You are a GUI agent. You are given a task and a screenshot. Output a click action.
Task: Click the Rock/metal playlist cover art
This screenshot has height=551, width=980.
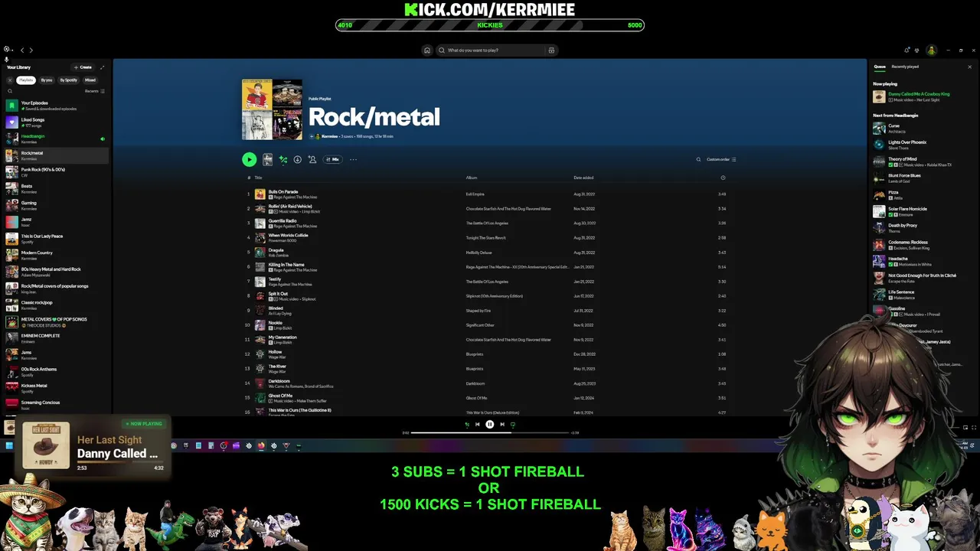coord(272,109)
